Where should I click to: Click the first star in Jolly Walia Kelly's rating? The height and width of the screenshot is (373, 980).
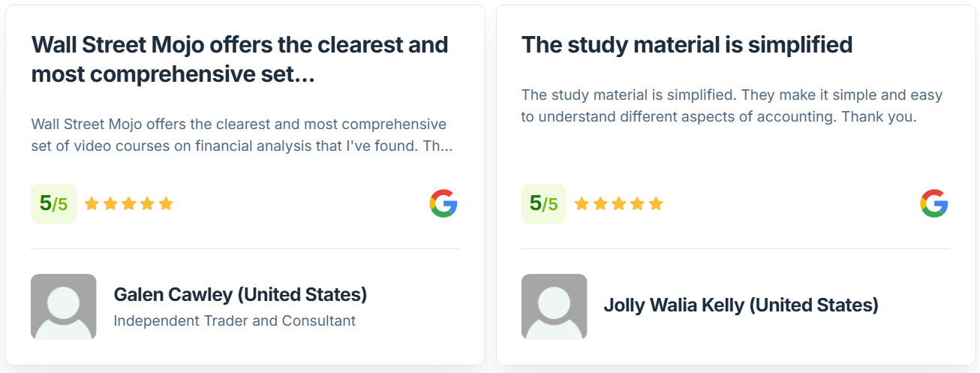[582, 203]
